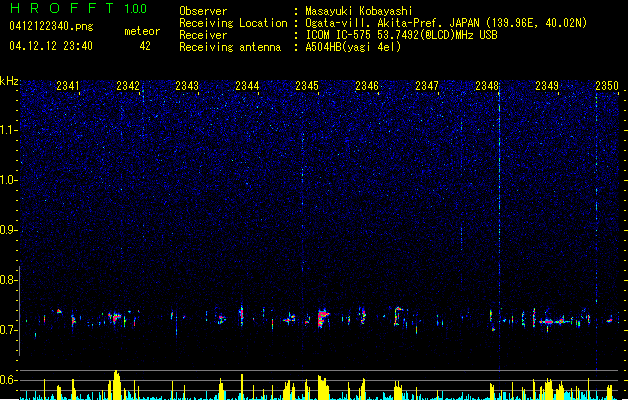The height and width of the screenshot is (400, 629).
Task: Click the 2344 time marker
Action: click(x=247, y=86)
